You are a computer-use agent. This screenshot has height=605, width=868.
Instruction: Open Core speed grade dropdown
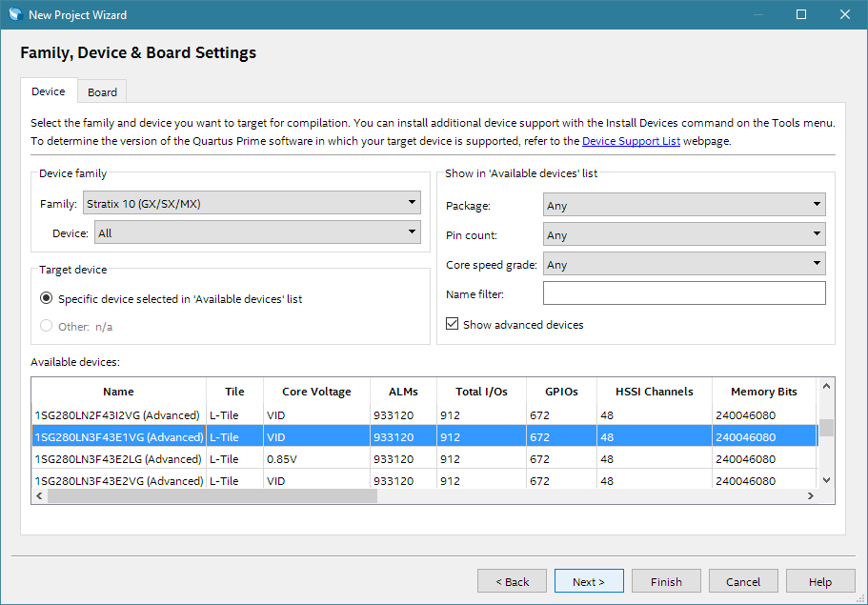tap(683, 265)
